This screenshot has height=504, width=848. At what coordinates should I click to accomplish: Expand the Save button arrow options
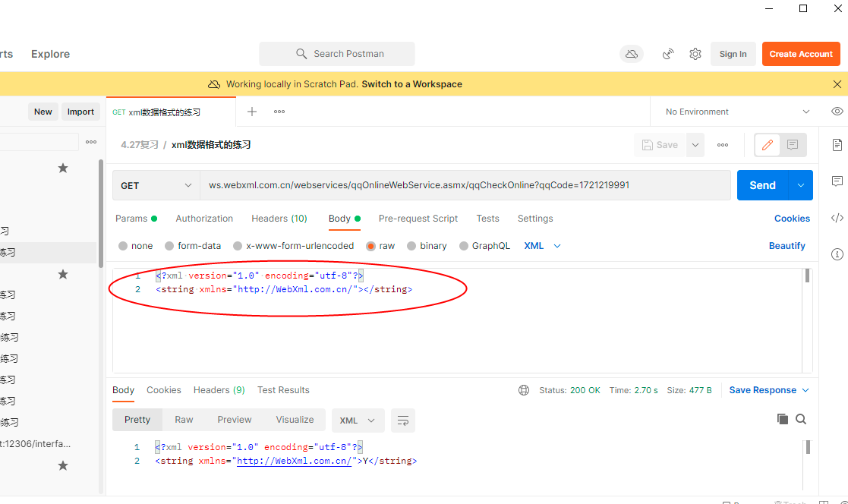[695, 145]
